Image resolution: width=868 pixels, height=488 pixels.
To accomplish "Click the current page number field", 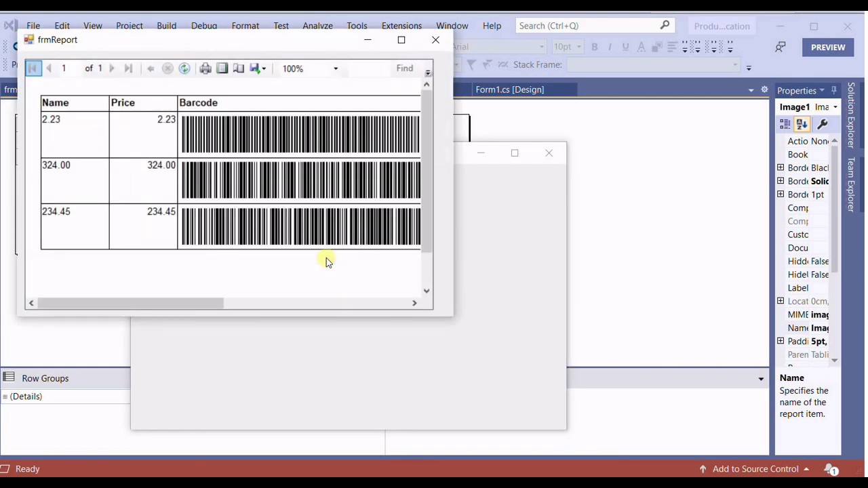I will (70, 68).
